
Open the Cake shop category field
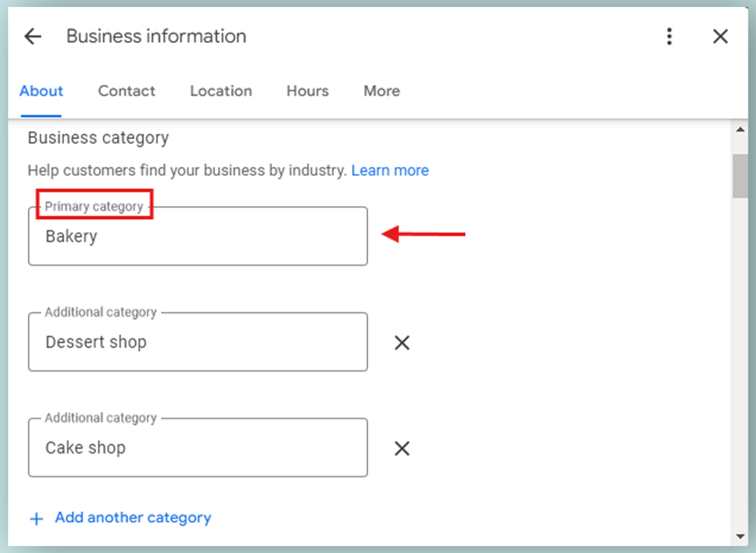(x=198, y=448)
